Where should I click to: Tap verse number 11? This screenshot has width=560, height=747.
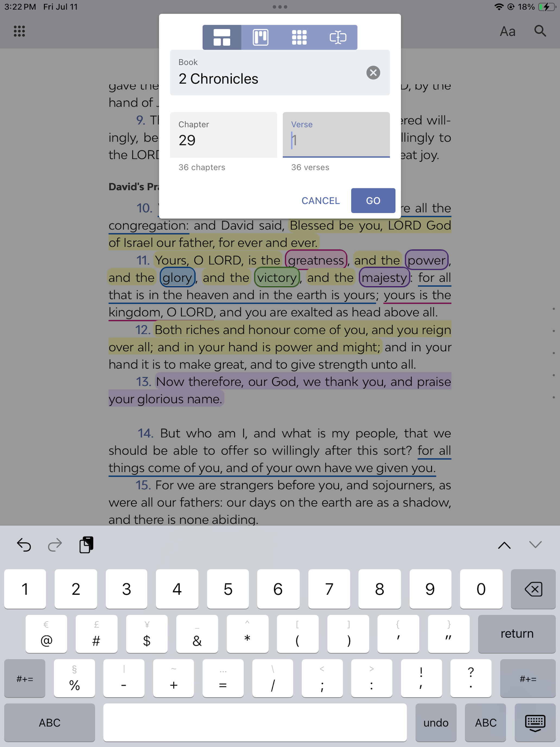(x=143, y=260)
